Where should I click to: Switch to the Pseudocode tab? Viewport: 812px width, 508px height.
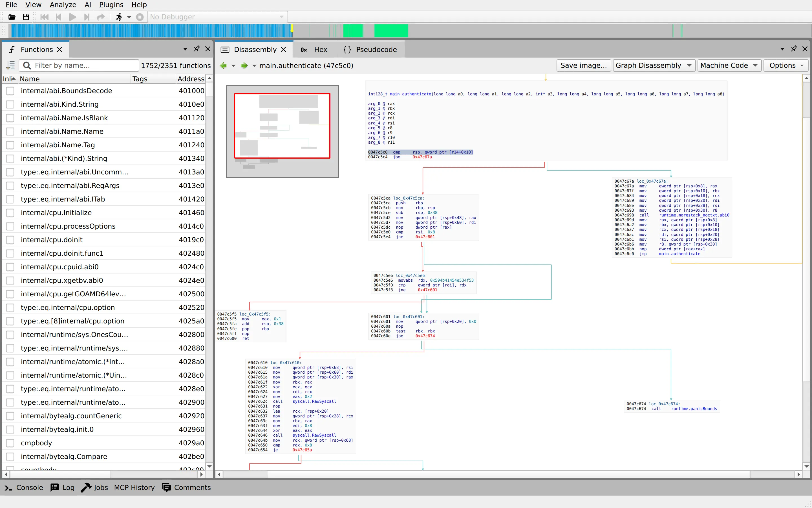coord(370,49)
